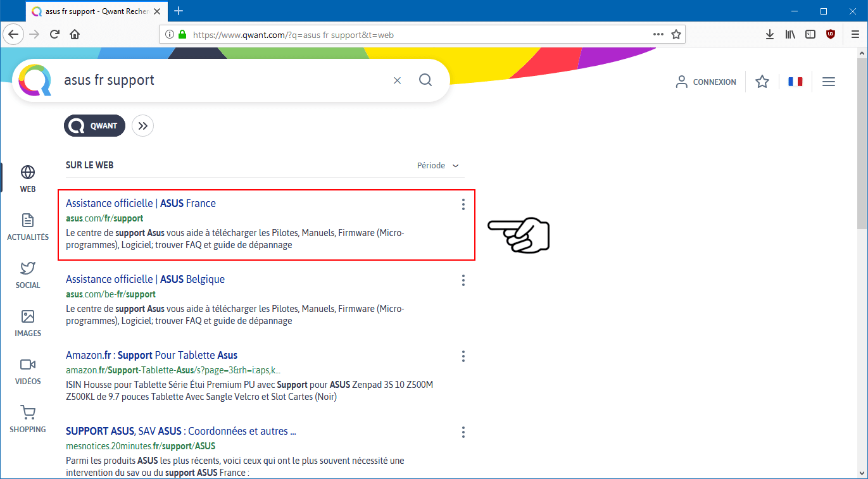Open options menu for ASUS Belgique result

[x=463, y=280]
